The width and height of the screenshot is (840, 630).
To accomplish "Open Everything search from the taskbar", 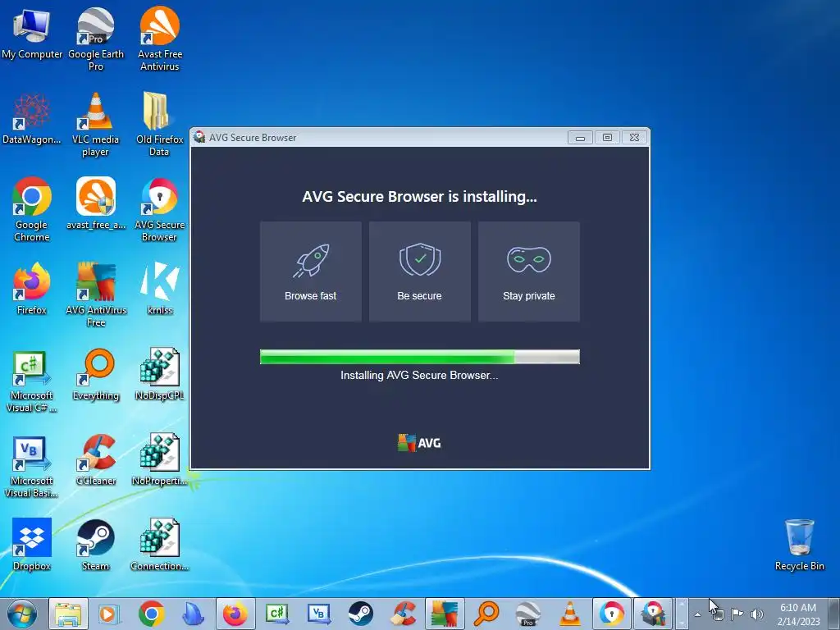I will (486, 614).
